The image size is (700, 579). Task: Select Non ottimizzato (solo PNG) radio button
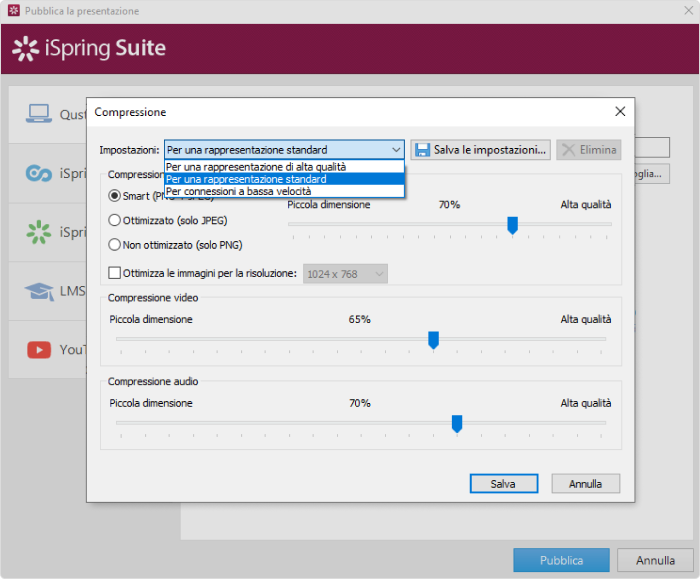115,245
